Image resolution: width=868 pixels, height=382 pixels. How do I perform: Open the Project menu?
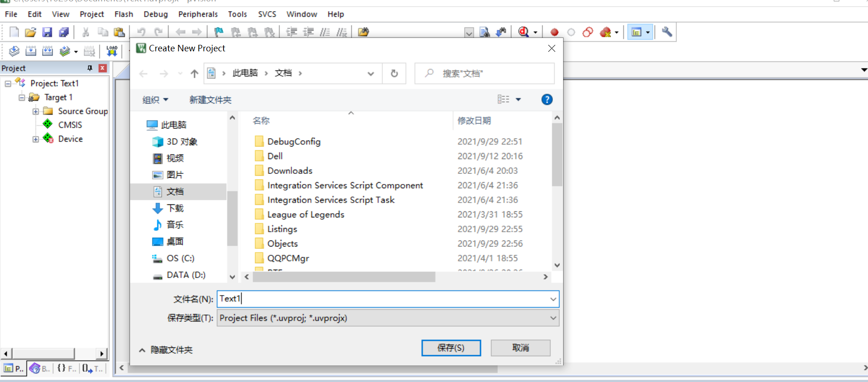pyautogui.click(x=92, y=14)
